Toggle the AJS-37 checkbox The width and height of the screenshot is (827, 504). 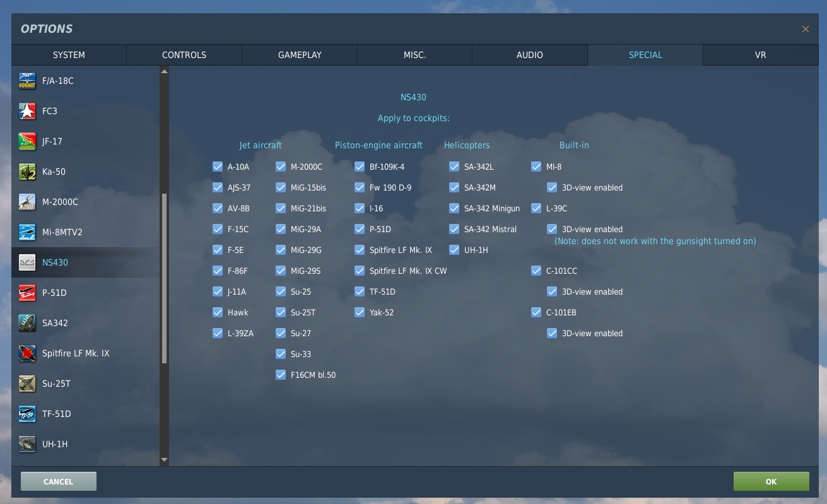(x=218, y=187)
